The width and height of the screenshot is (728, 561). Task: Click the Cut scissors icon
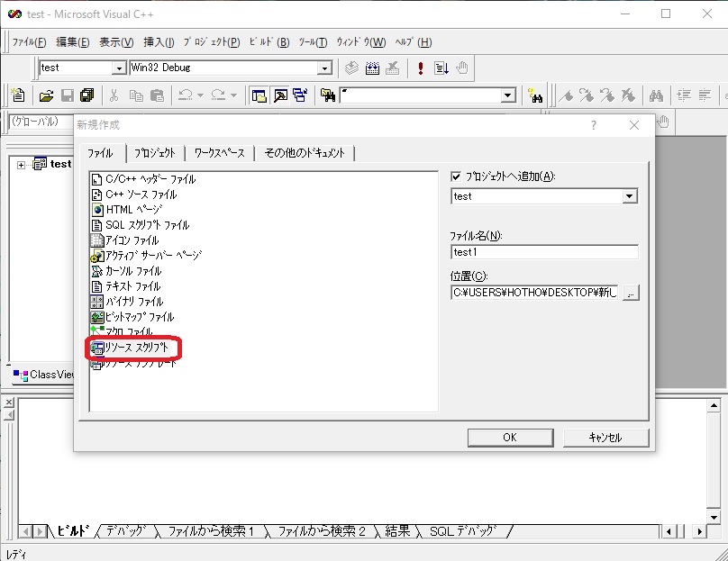[x=114, y=95]
